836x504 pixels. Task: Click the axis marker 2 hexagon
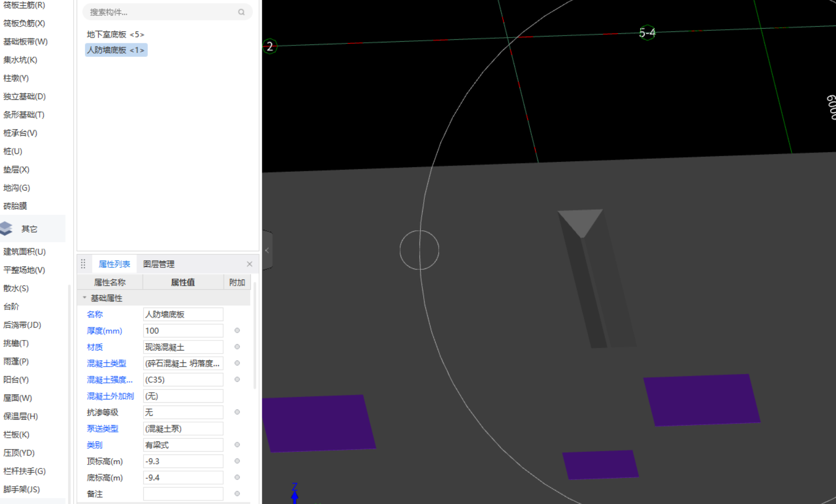tap(270, 46)
